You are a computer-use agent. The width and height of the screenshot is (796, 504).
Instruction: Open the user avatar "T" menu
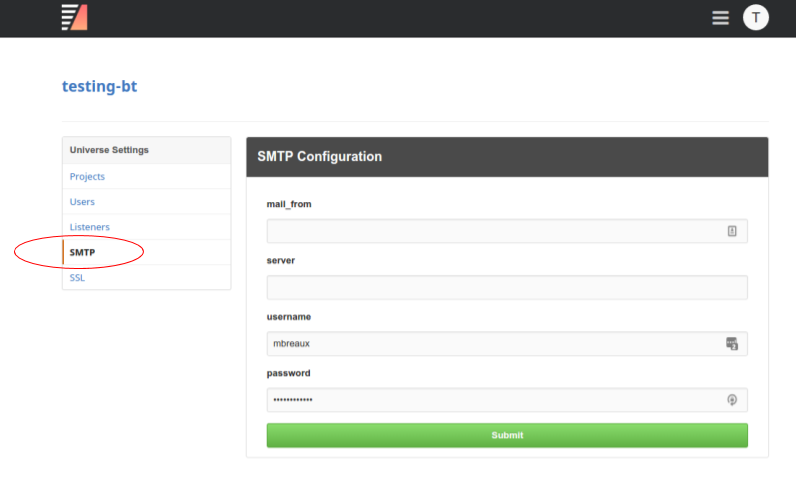(x=756, y=17)
